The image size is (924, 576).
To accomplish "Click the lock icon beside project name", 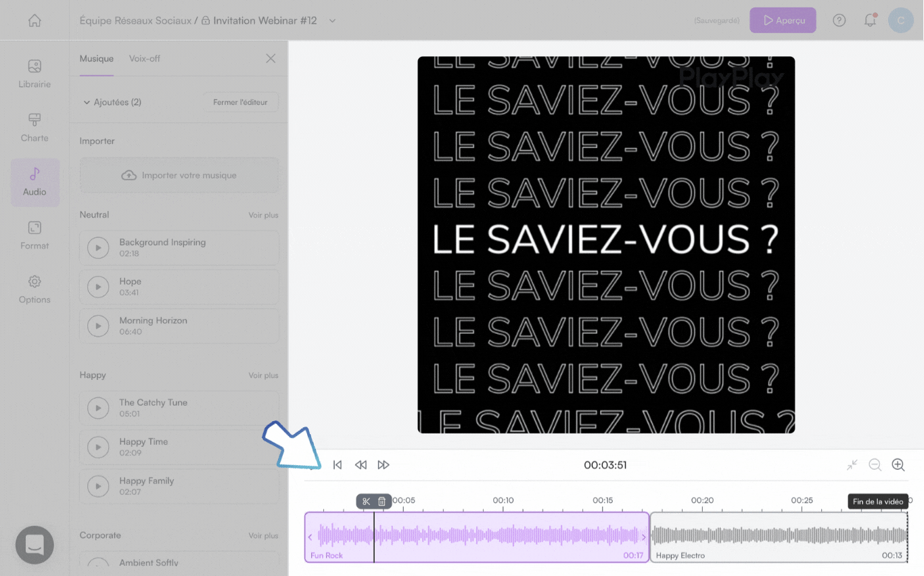I will click(206, 20).
